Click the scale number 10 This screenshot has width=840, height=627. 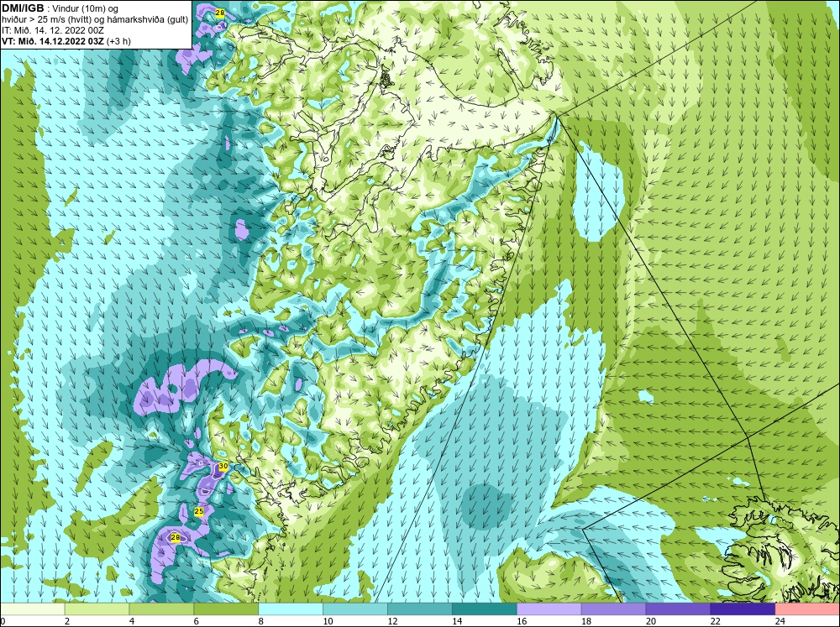328,621
